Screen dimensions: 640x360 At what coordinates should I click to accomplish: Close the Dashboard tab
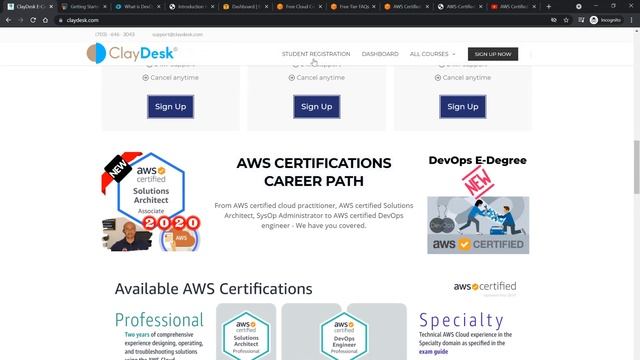267,7
